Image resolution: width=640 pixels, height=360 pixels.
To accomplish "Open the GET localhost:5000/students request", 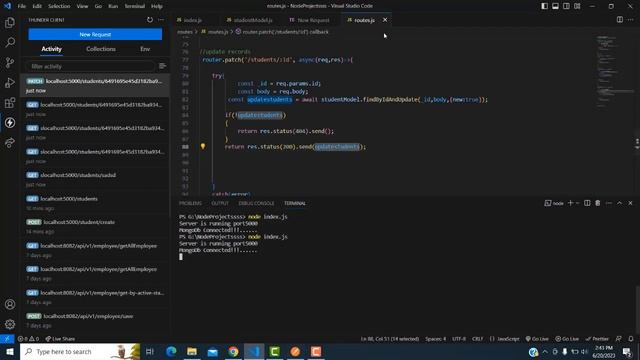I will [x=95, y=203].
